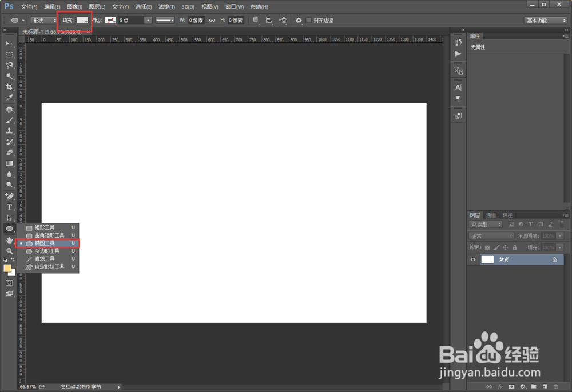Switch foreground and background colors

click(x=13, y=259)
